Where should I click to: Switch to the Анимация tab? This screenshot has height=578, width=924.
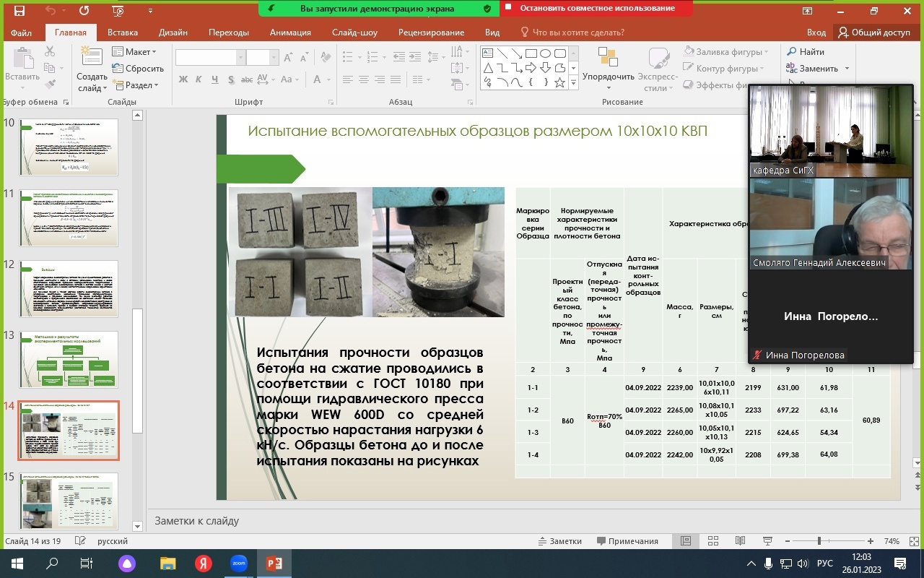coord(290,33)
